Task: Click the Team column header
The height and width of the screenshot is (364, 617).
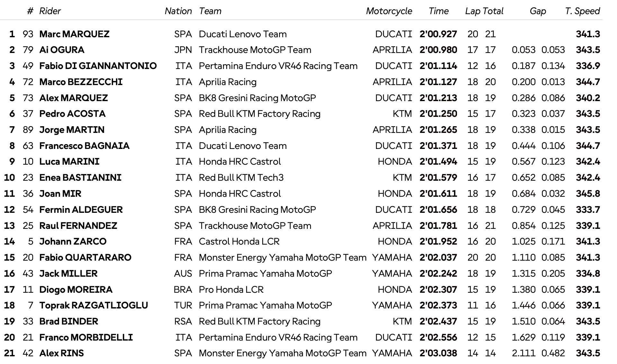Action: pos(210,11)
